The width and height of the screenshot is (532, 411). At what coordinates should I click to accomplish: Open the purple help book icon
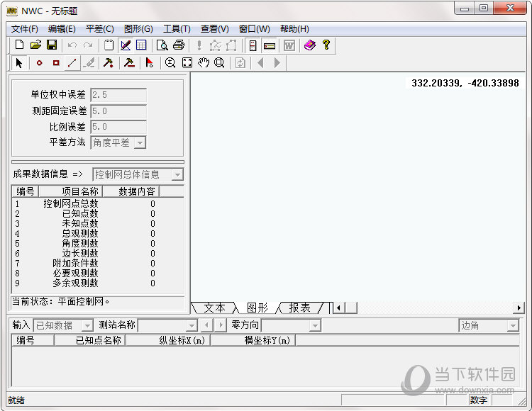[x=310, y=45]
